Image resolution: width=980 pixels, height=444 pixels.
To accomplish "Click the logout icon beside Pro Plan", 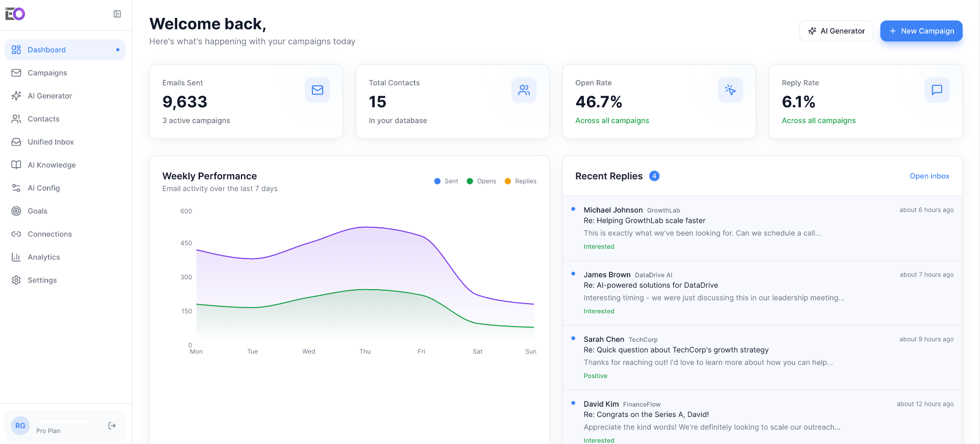I will (112, 426).
